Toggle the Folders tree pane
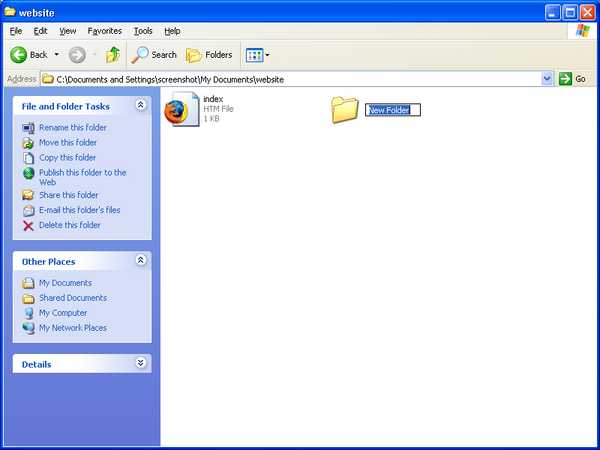 209,55
